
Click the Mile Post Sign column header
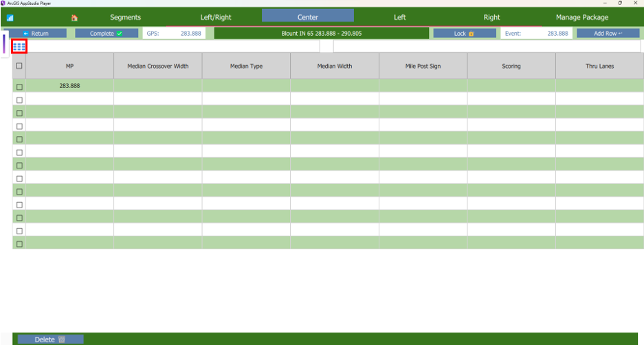[423, 66]
